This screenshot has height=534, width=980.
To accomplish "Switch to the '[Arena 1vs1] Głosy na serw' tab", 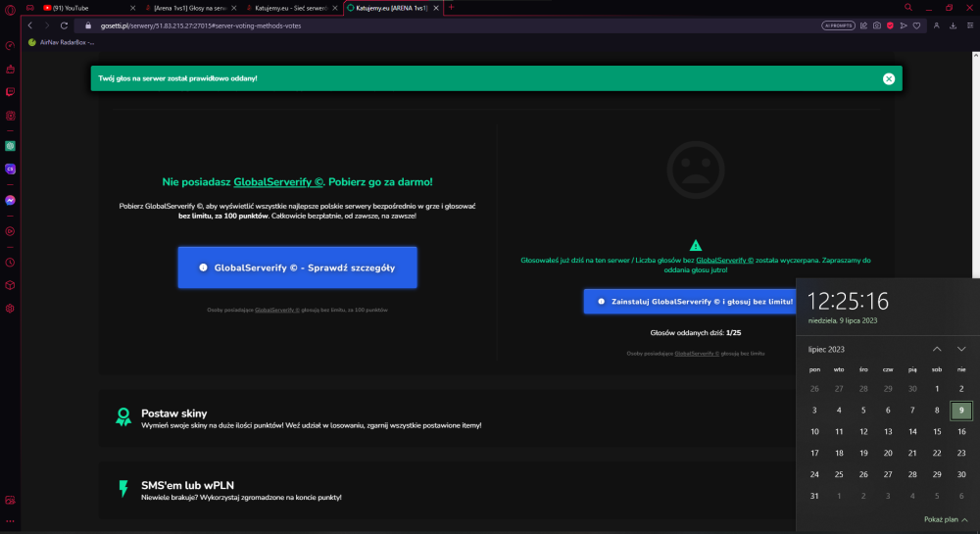I will point(189,8).
